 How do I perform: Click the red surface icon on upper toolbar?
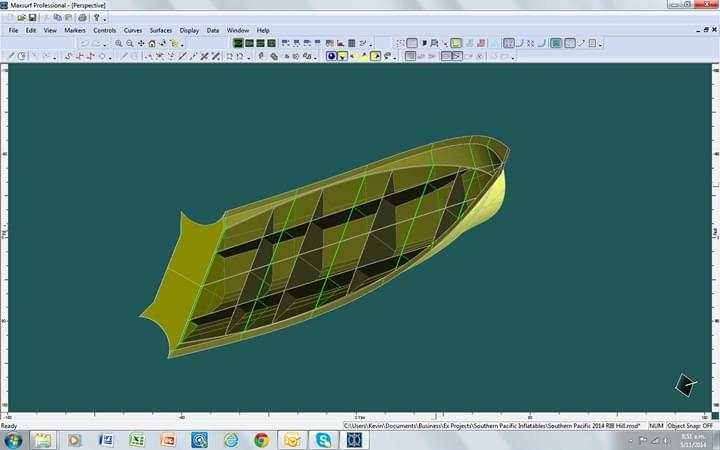481,43
